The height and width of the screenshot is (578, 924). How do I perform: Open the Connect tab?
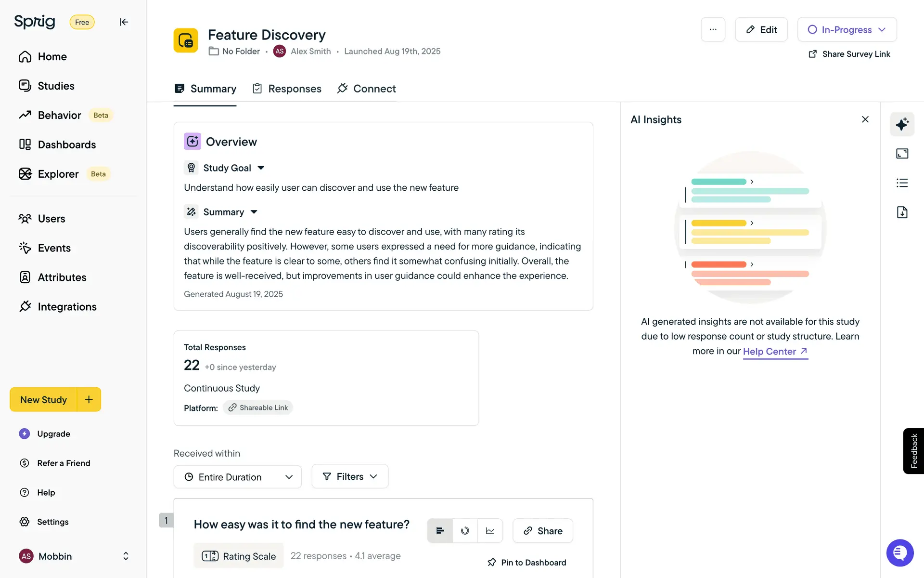(x=367, y=89)
